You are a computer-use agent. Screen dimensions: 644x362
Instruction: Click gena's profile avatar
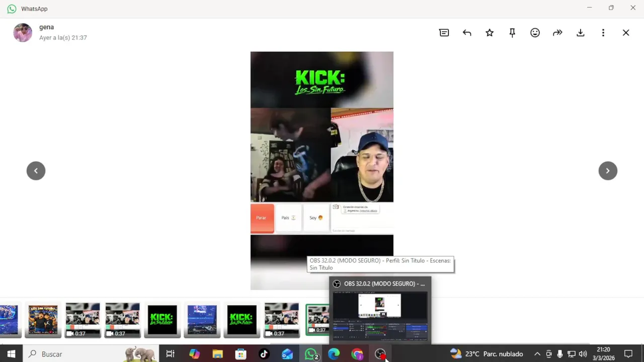[x=23, y=33]
